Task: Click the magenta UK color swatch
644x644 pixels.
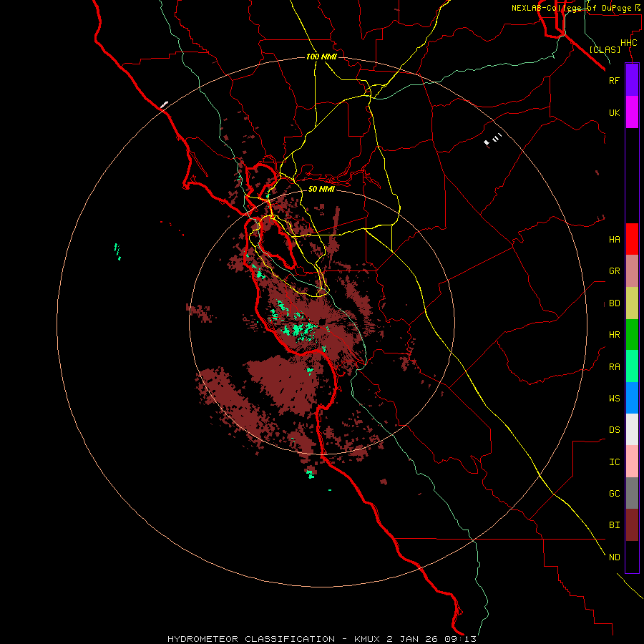Action: tap(632, 112)
